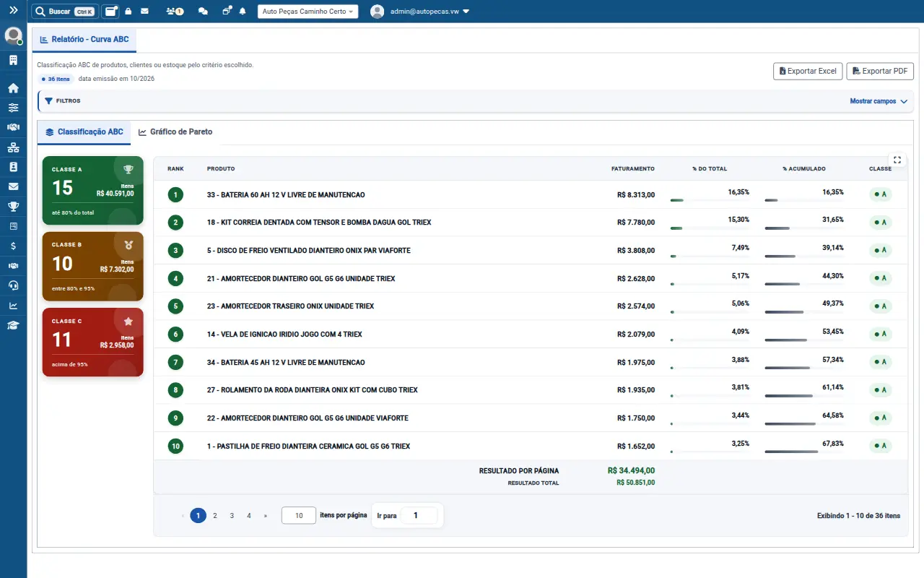Click the itens por página field showing 10

[299, 516]
